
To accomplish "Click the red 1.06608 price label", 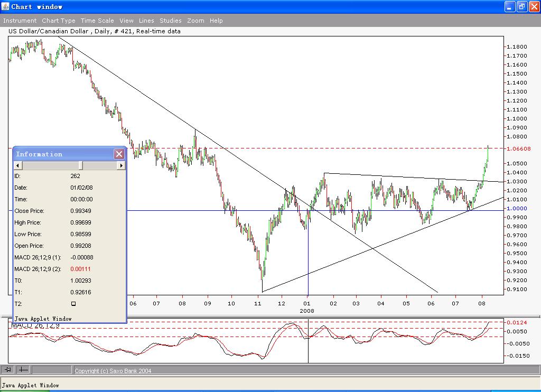I will tap(519, 149).
